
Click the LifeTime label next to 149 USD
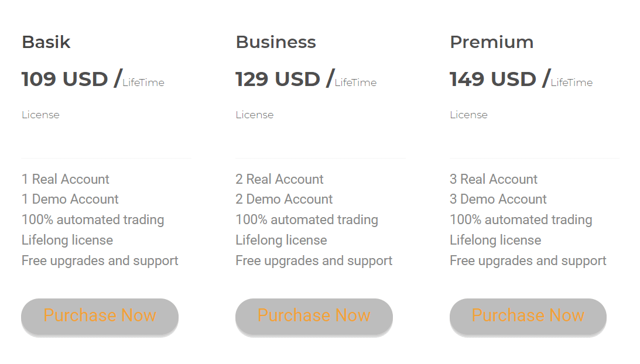[x=571, y=83]
